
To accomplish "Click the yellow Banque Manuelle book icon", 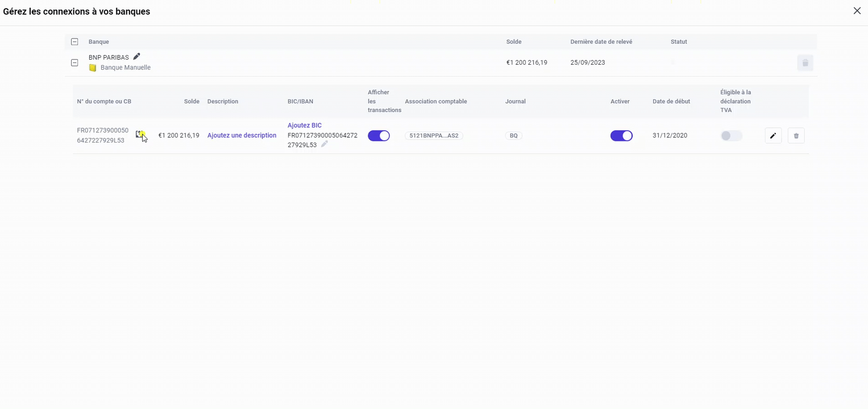I will coord(92,67).
